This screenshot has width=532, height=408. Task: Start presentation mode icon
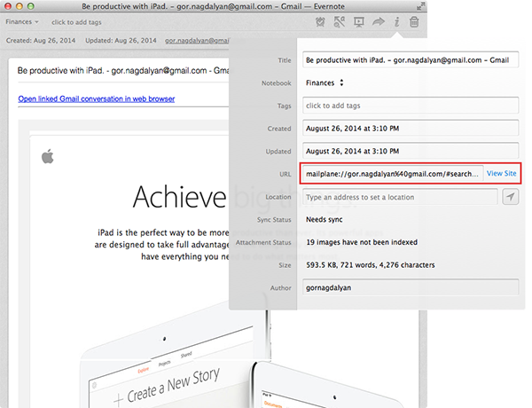tap(358, 22)
